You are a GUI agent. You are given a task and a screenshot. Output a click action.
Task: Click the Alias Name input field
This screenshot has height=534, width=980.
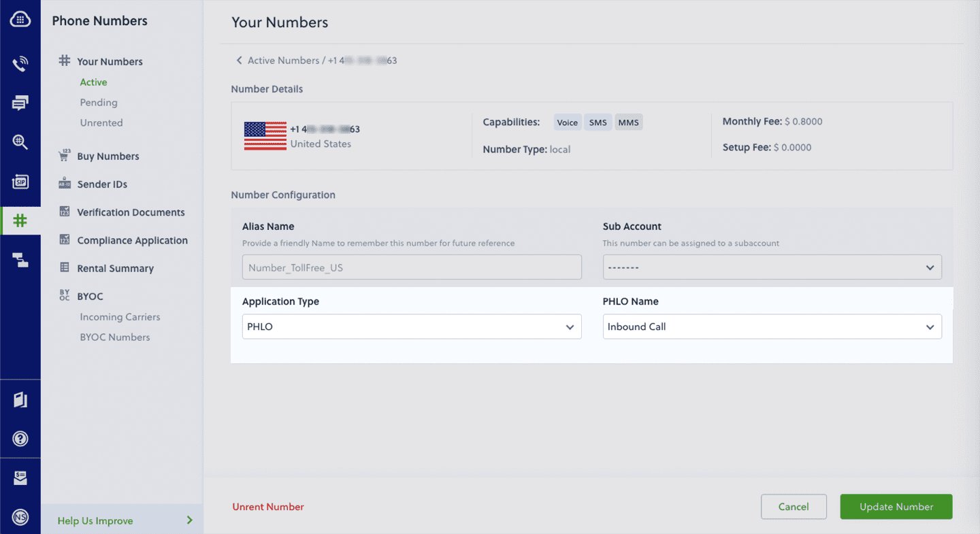[x=411, y=267]
